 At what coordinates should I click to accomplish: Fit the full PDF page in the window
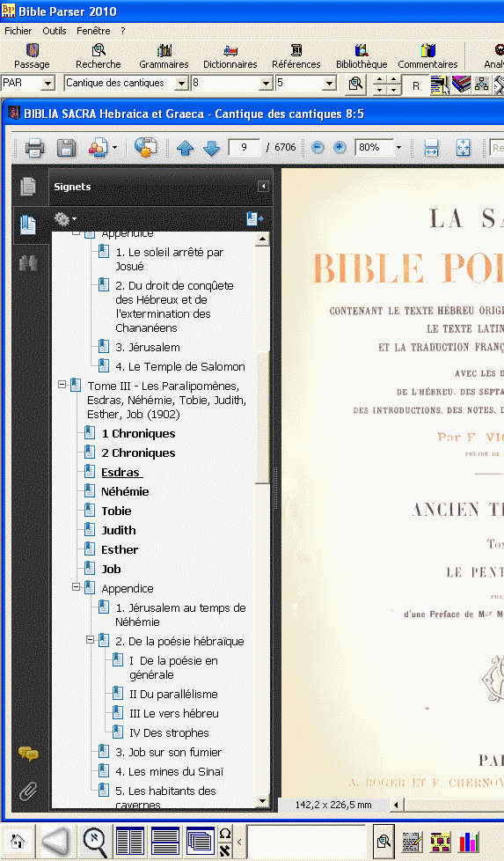[463, 147]
